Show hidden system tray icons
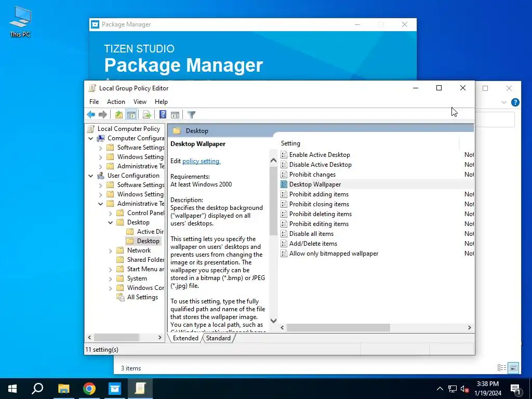The width and height of the screenshot is (532, 399). click(x=440, y=389)
